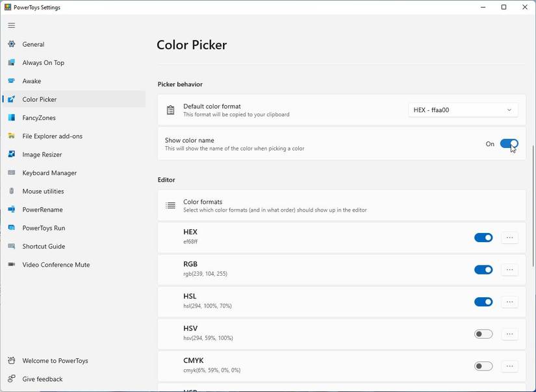Click the PowerToys Run icon
This screenshot has height=392, width=536.
coord(11,228)
